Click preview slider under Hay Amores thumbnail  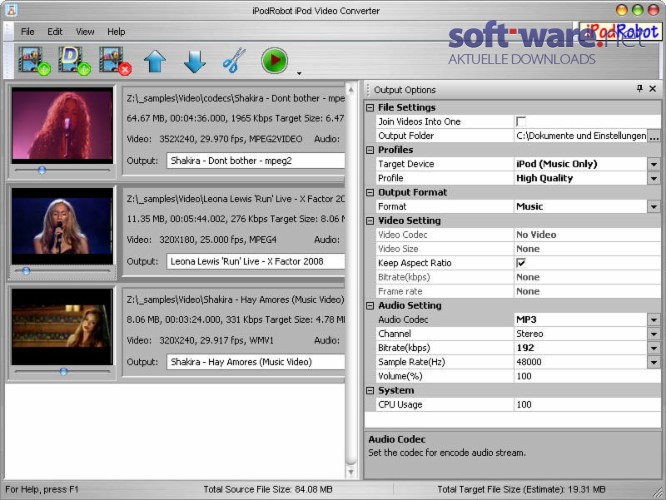click(62, 371)
